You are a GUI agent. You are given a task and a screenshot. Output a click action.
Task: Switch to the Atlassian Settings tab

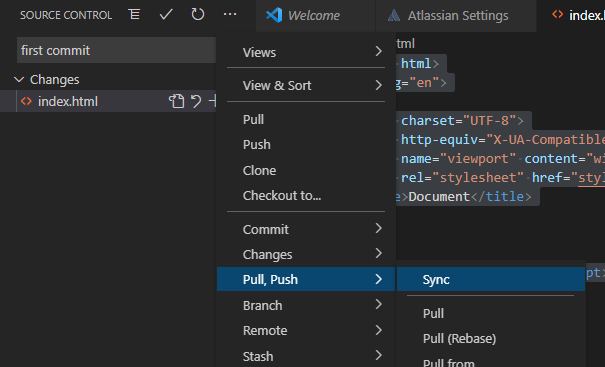tap(456, 16)
